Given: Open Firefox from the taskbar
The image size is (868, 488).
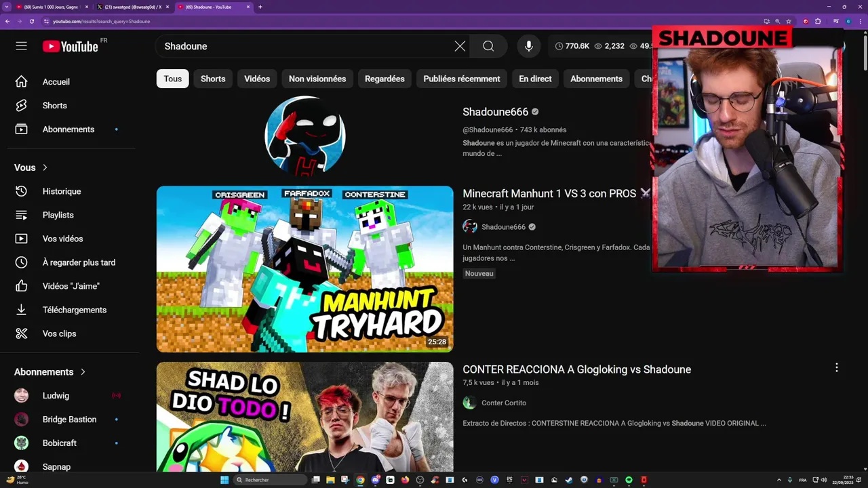Looking at the screenshot, I should click(x=405, y=480).
